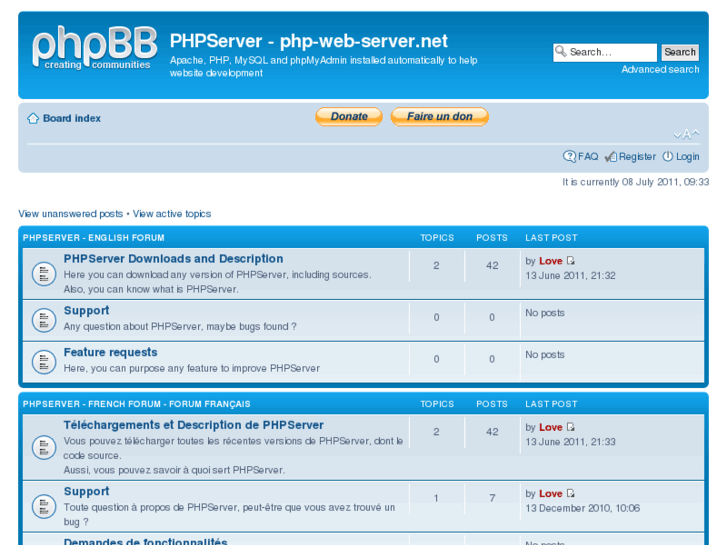This screenshot has width=727, height=545.
Task: Click the phpBB logo
Action: pos(95,48)
